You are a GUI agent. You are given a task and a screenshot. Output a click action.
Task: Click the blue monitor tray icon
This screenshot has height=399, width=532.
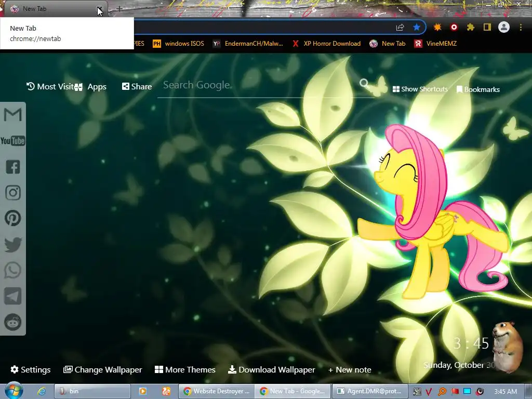click(x=467, y=392)
